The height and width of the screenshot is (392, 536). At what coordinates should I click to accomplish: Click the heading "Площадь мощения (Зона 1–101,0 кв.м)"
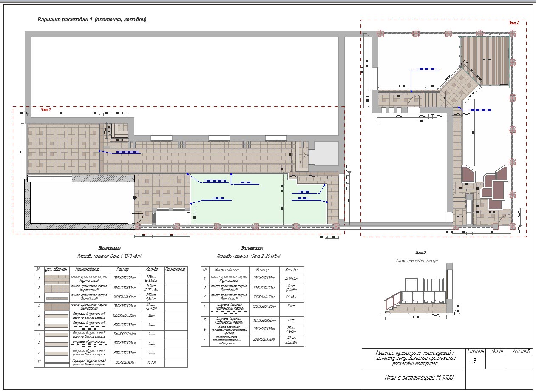pyautogui.click(x=109, y=256)
